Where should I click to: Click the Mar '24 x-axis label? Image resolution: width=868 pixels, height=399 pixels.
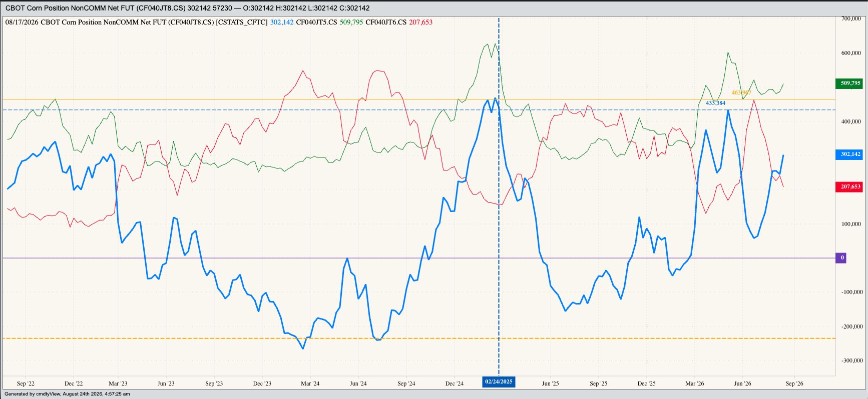[x=310, y=383]
